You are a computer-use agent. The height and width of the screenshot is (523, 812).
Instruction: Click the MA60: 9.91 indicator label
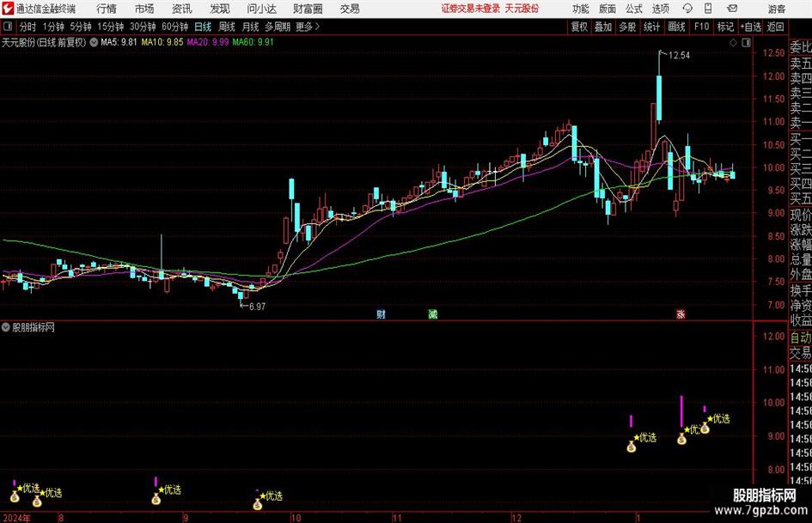[253, 42]
